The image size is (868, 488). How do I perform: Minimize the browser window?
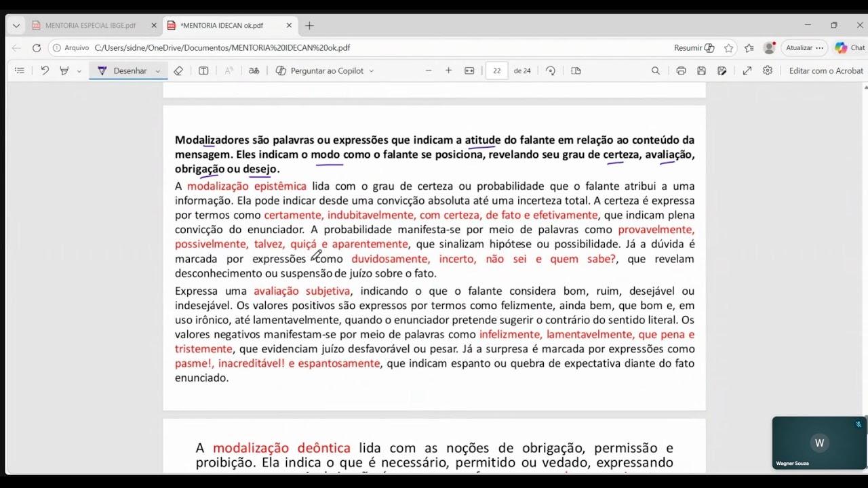[808, 25]
